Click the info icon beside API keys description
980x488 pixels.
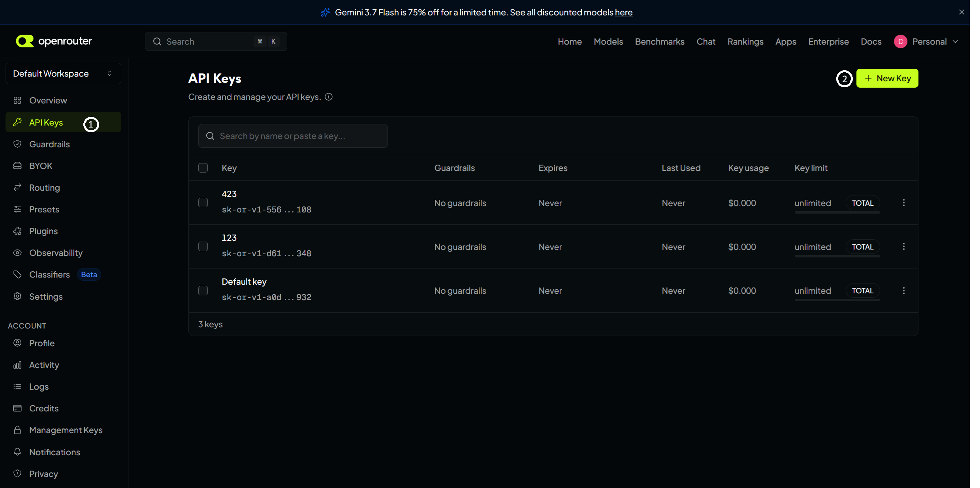tap(329, 97)
